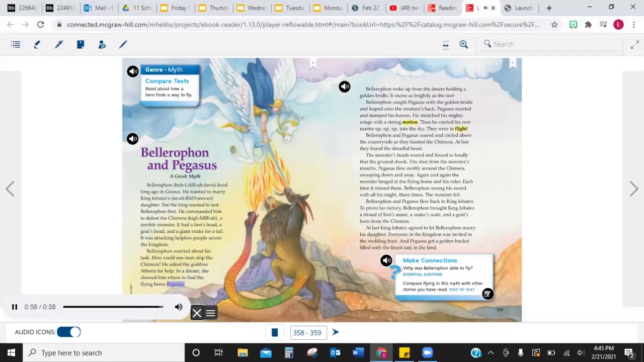
Task: Open taskbar clock showing 4:45 PM
Action: point(603,352)
